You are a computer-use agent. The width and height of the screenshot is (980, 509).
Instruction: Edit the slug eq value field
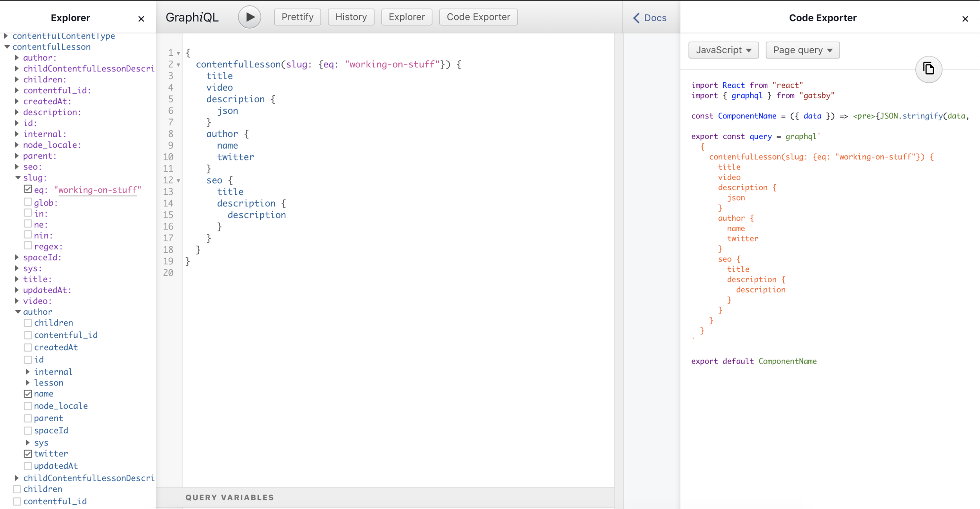point(97,190)
